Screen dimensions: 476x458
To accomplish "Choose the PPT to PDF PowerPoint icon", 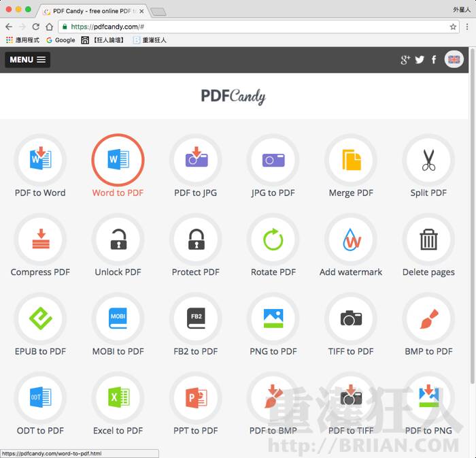I will [x=196, y=398].
